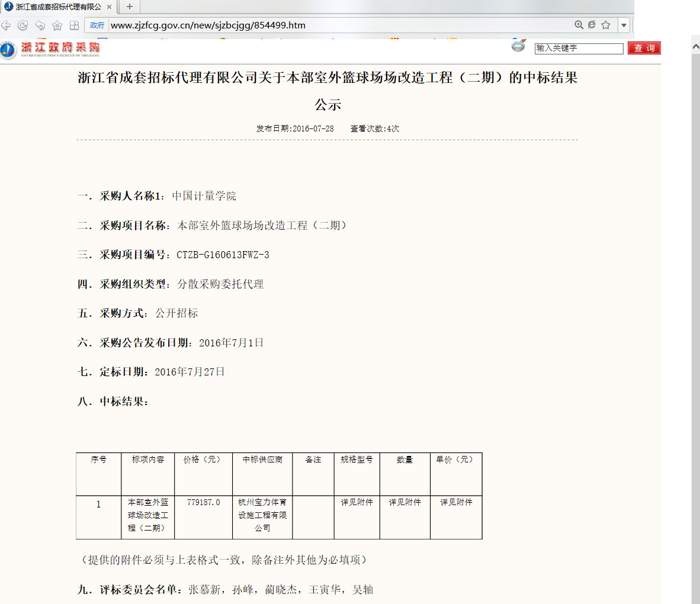This screenshot has height=604, width=700.
Task: Switch to IE compatibility mode icon
Action: (x=592, y=25)
